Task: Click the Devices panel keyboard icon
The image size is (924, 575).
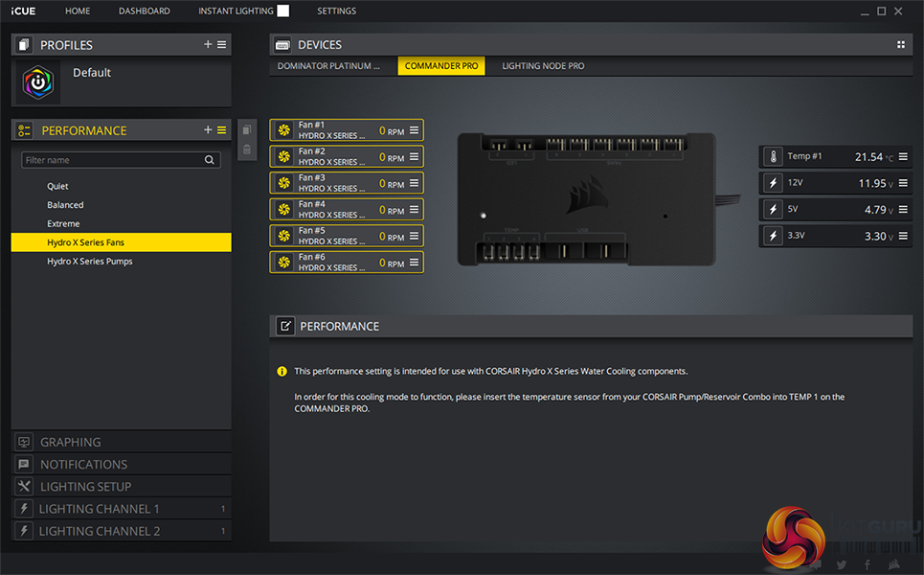Action: 282,45
